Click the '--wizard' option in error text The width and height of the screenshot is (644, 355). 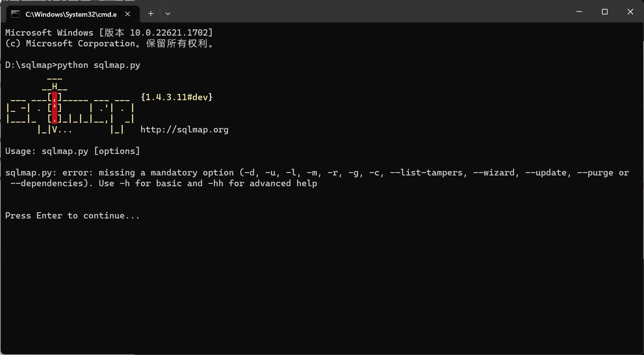pos(494,172)
